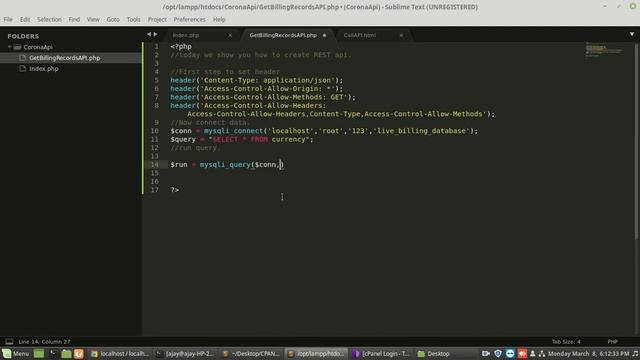Open the Preferences menu
Image resolution: width=640 pixels, height=360 pixels.
(189, 19)
